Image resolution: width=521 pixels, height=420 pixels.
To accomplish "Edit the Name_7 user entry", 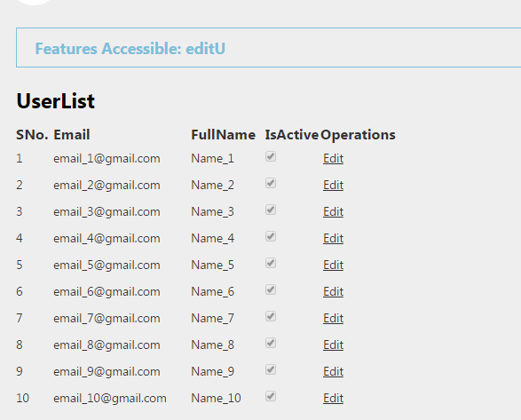I will coord(333,318).
